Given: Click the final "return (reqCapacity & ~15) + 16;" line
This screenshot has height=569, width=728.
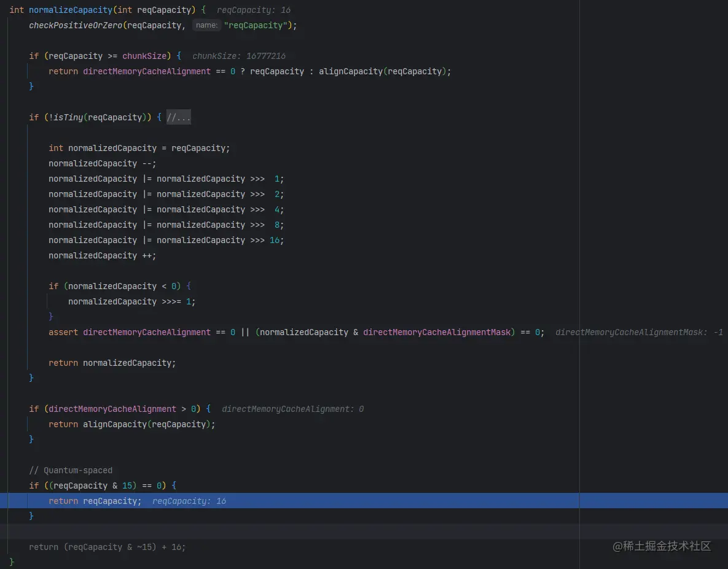Looking at the screenshot, I should point(107,547).
